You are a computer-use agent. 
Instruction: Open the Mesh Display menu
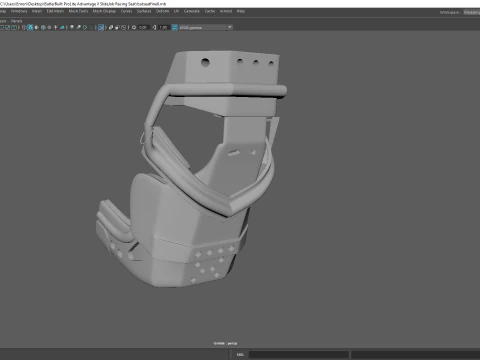104,11
